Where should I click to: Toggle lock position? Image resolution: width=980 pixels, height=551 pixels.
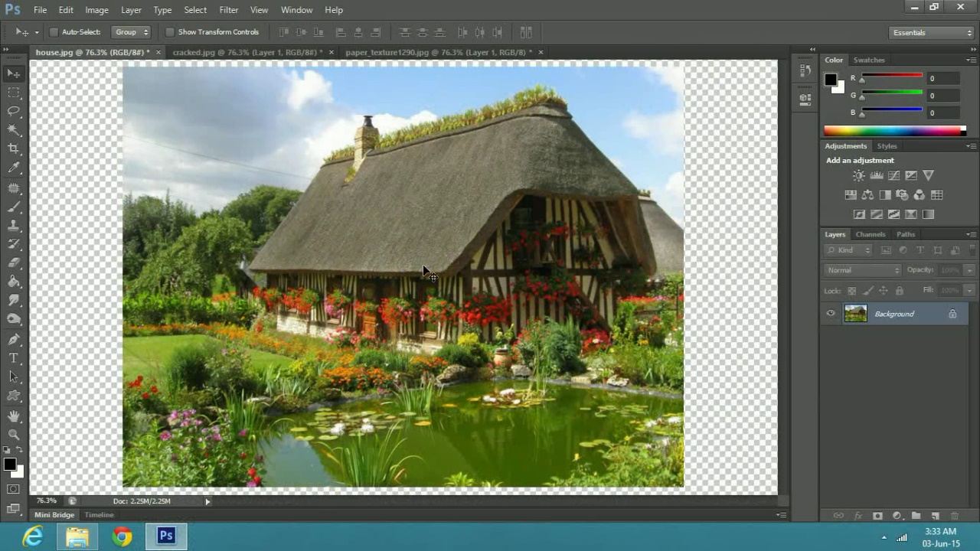coord(884,291)
